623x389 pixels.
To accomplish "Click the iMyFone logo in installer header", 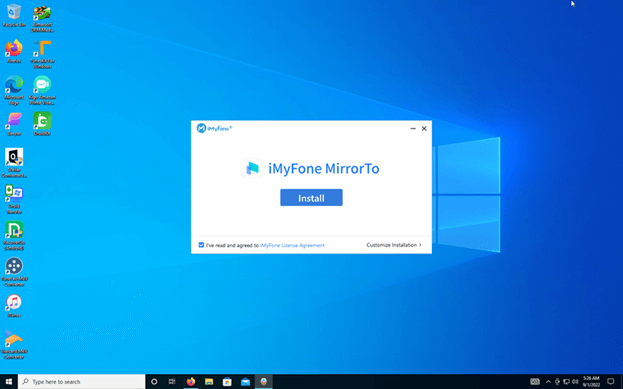I will pyautogui.click(x=214, y=128).
